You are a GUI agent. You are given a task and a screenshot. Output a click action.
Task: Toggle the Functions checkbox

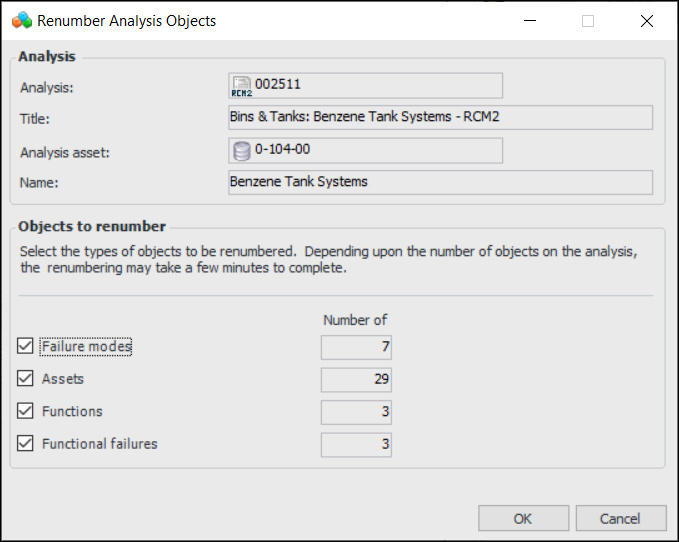click(26, 411)
